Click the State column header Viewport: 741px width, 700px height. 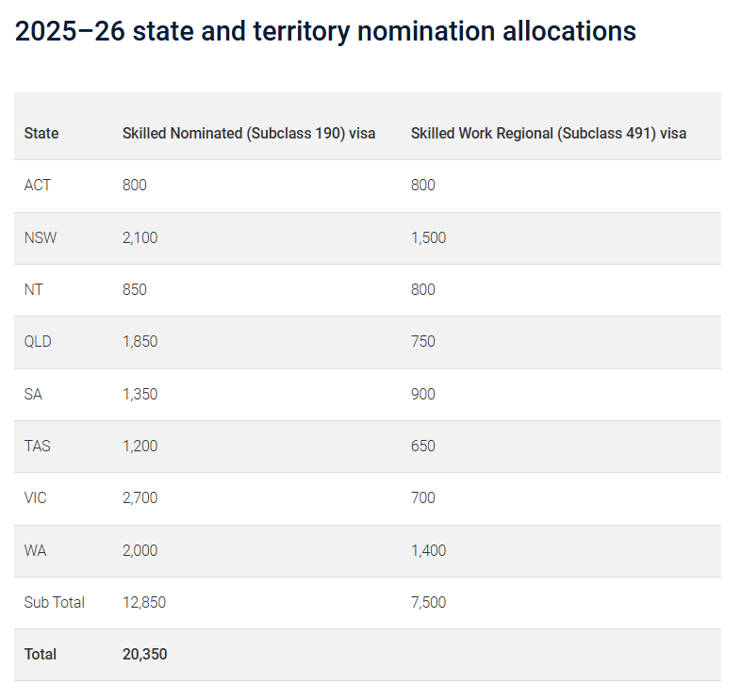click(x=41, y=133)
